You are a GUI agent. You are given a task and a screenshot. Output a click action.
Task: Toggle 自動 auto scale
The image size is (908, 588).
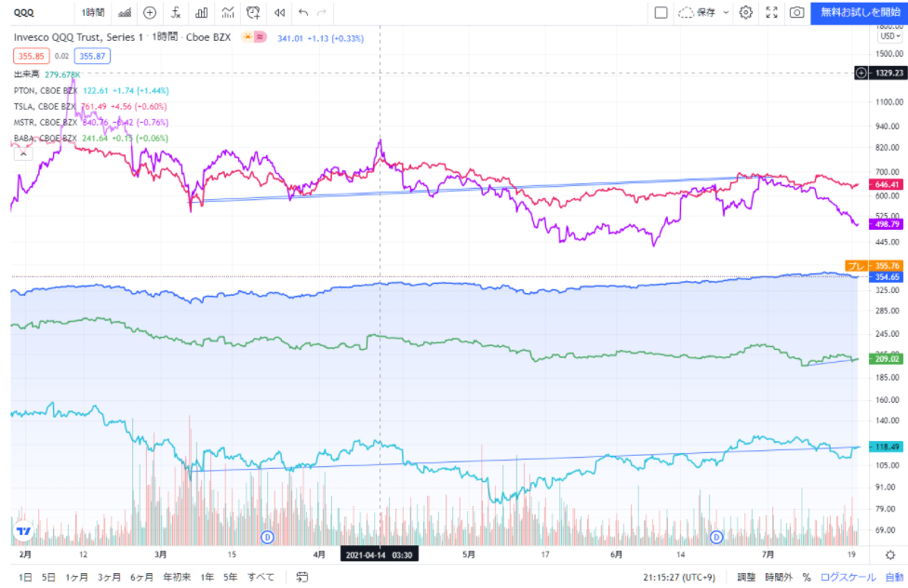click(894, 577)
